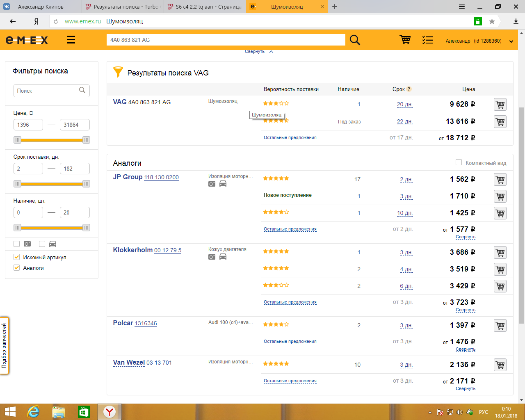Open the shopping cart in header

point(405,40)
